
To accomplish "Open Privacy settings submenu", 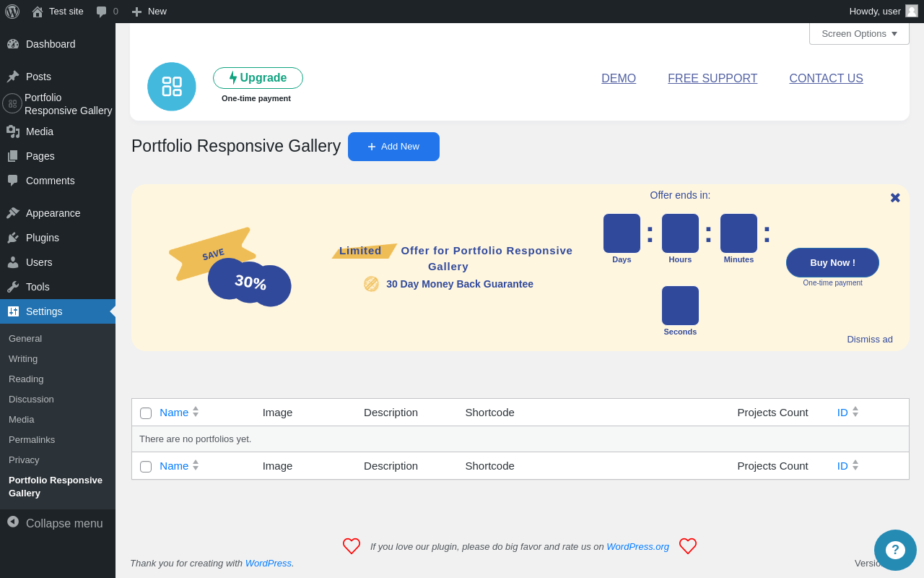I will [24, 460].
